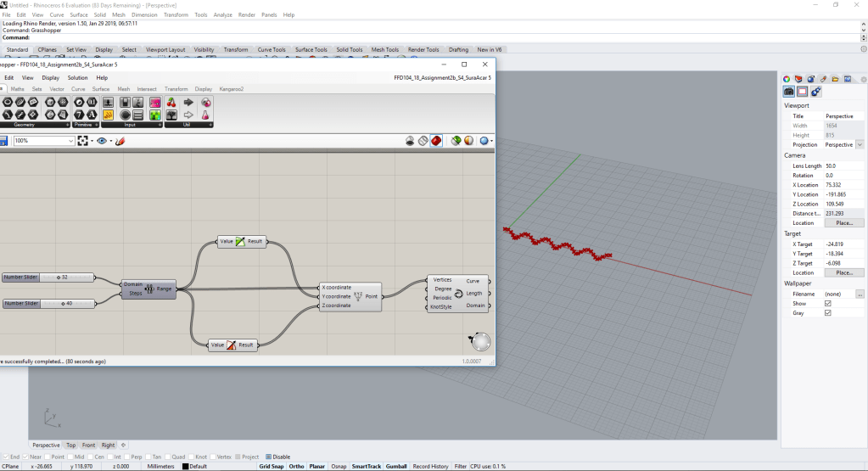Uncheck the Wallpaper Gray checkbox
Image resolution: width=868 pixels, height=471 pixels.
[828, 313]
